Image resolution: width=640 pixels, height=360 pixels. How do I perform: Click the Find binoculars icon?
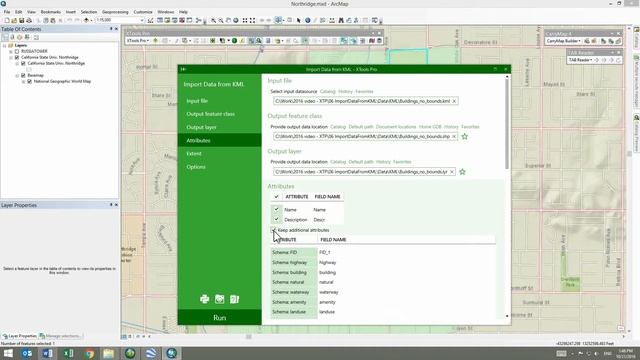[x=341, y=20]
